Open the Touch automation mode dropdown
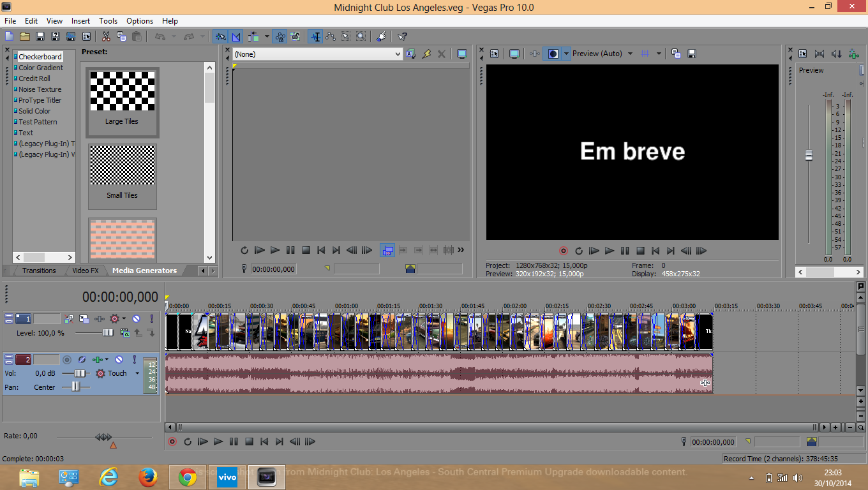 pos(138,373)
